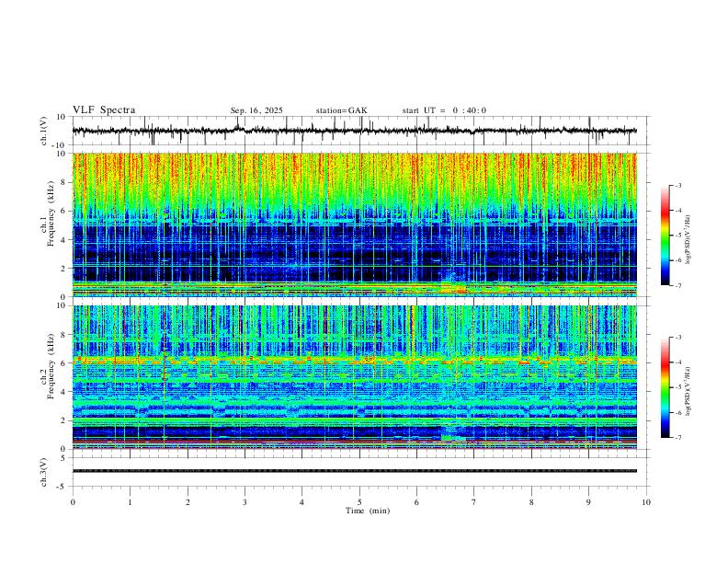Click the time axis tick label '7'

tap(474, 502)
